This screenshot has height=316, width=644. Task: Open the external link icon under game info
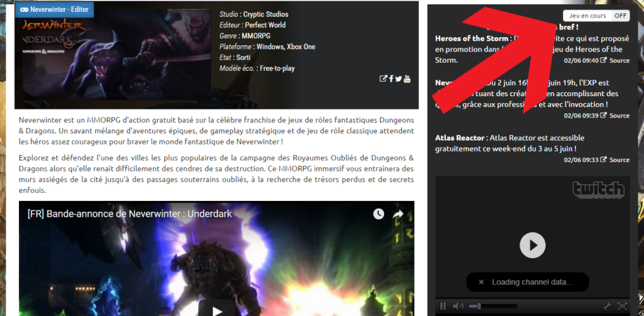pyautogui.click(x=383, y=79)
